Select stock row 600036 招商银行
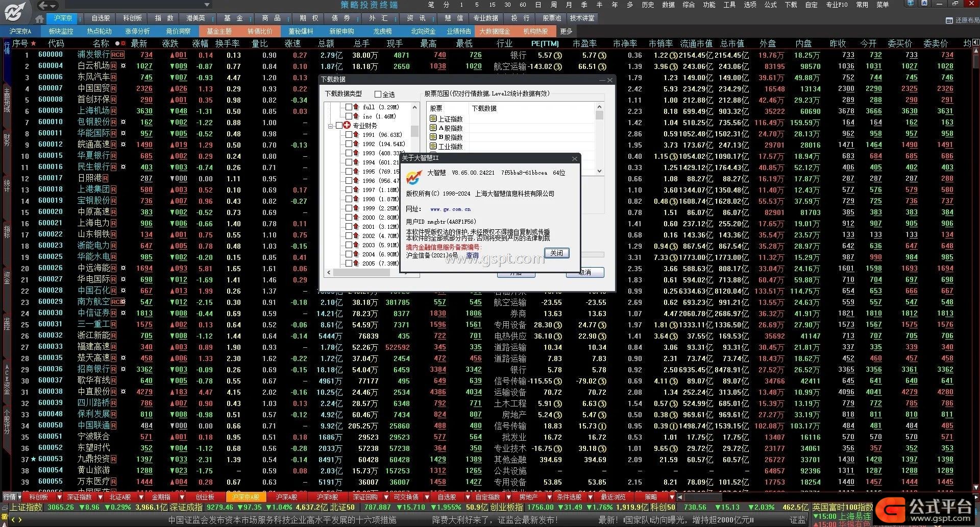This screenshot has width=980, height=527. click(x=490, y=369)
